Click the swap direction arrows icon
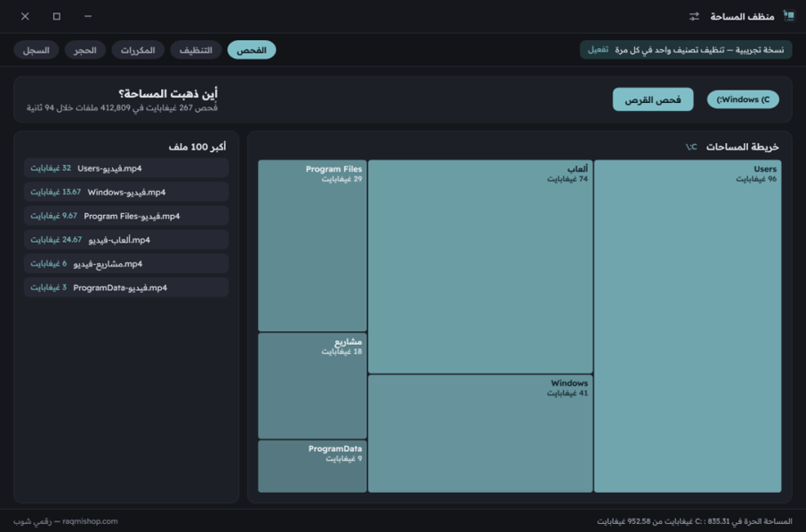The image size is (806, 532). [694, 16]
